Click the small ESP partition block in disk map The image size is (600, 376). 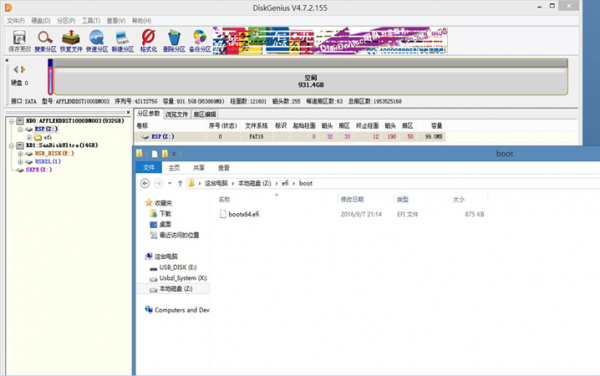50,77
